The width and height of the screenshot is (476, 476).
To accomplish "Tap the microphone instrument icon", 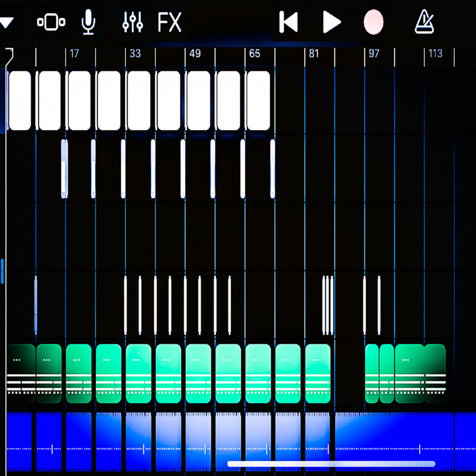I will pyautogui.click(x=88, y=22).
